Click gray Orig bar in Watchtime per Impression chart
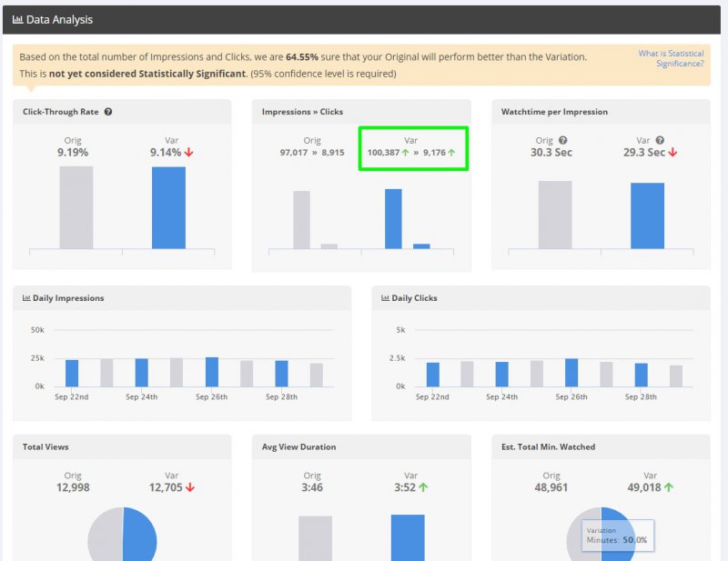Image resolution: width=728 pixels, height=561 pixels. 555,215
